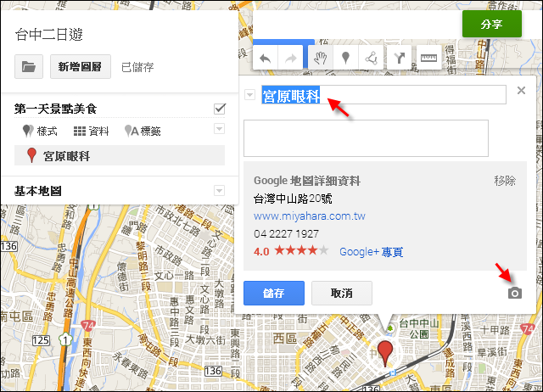Open the Google+ 專頁 link
This screenshot has height=392, width=543.
[x=371, y=252]
